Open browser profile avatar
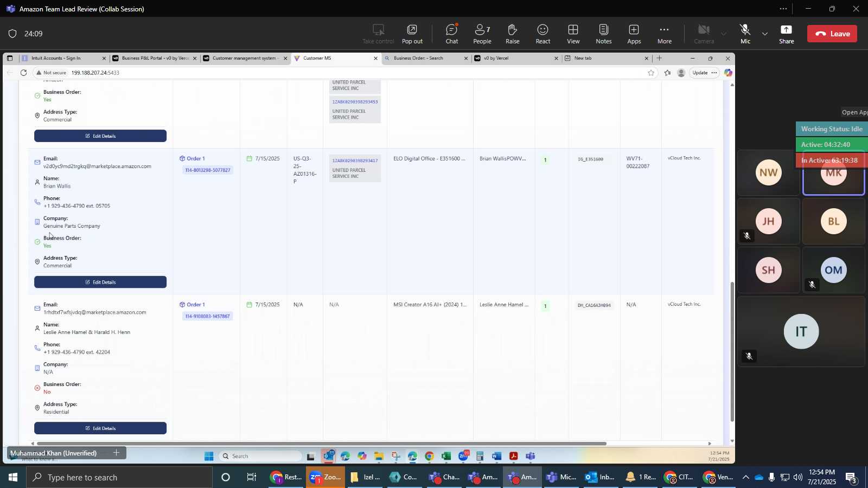This screenshot has width=868, height=488. tap(681, 73)
